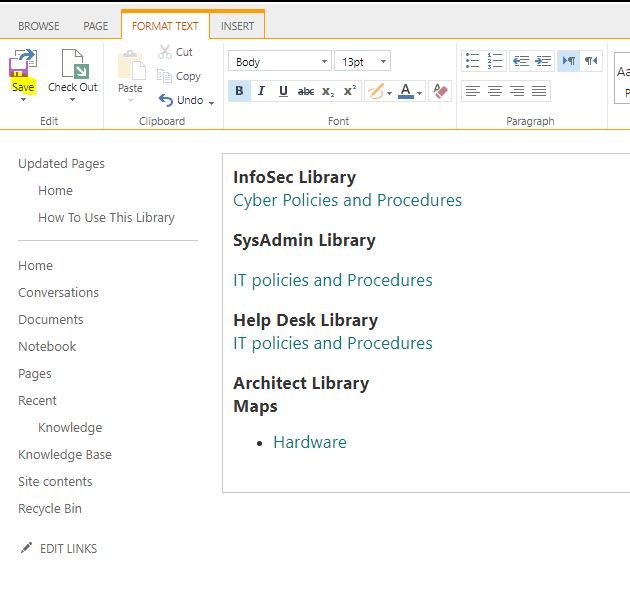Open font color dropdown arrow
The height and width of the screenshot is (609, 630).
pyautogui.click(x=419, y=93)
